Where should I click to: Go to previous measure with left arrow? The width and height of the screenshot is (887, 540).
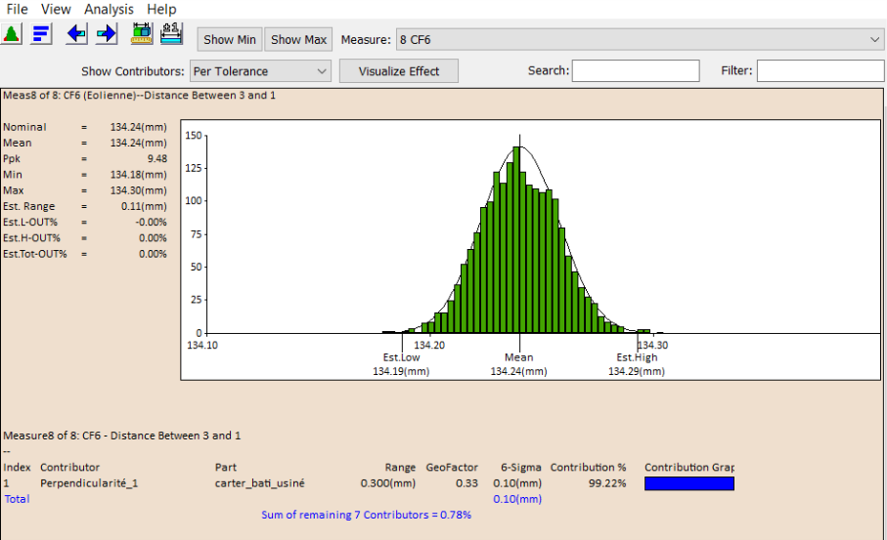coord(76,34)
